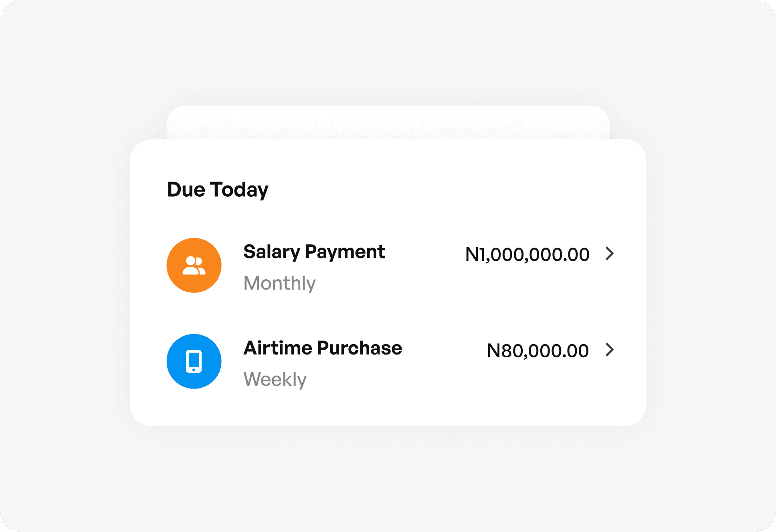The image size is (776, 532).
Task: Select the Monthly frequency label
Action: click(279, 284)
